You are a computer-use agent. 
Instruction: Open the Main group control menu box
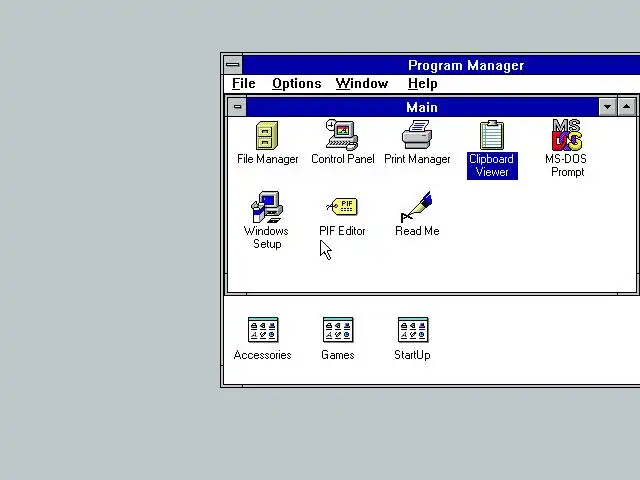[x=237, y=107]
